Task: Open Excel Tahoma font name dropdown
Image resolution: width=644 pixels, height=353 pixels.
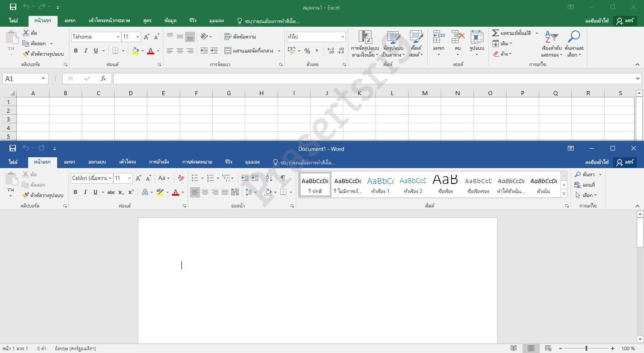Action: 118,37
